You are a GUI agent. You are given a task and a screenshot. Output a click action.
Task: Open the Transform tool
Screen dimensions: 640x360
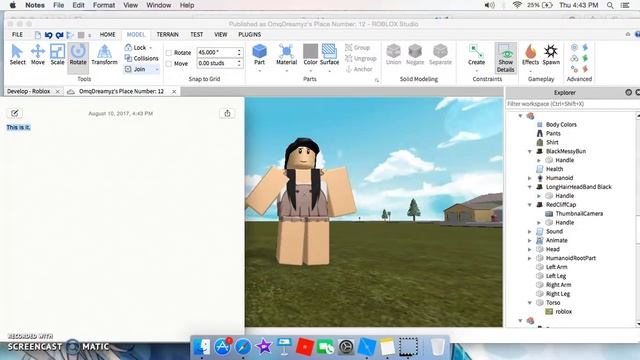104,55
